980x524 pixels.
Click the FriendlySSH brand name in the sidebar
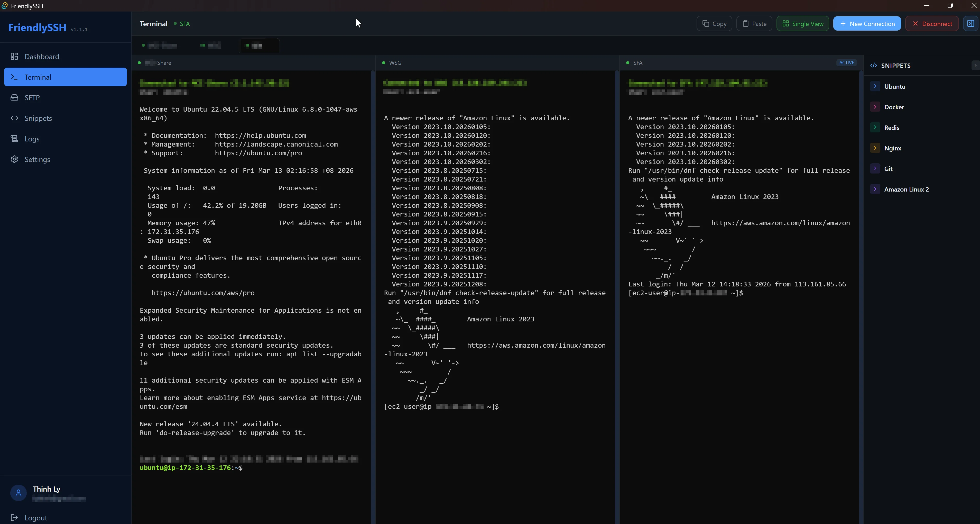point(37,28)
